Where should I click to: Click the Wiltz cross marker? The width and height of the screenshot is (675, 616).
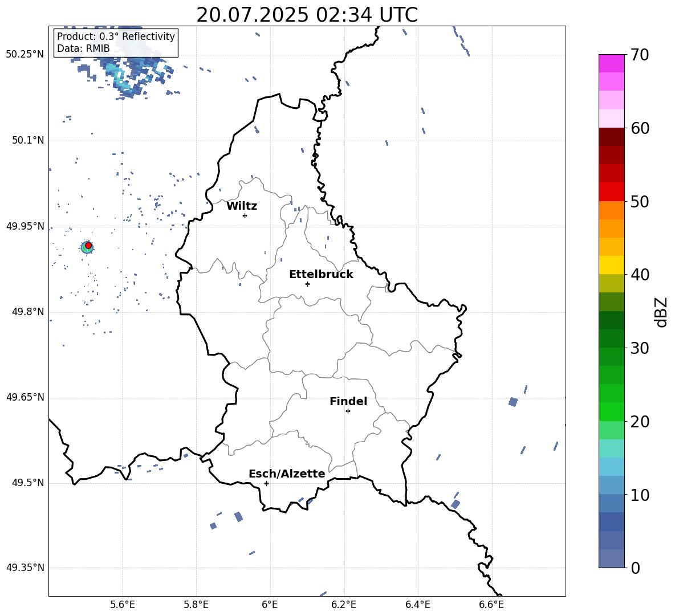pyautogui.click(x=245, y=215)
